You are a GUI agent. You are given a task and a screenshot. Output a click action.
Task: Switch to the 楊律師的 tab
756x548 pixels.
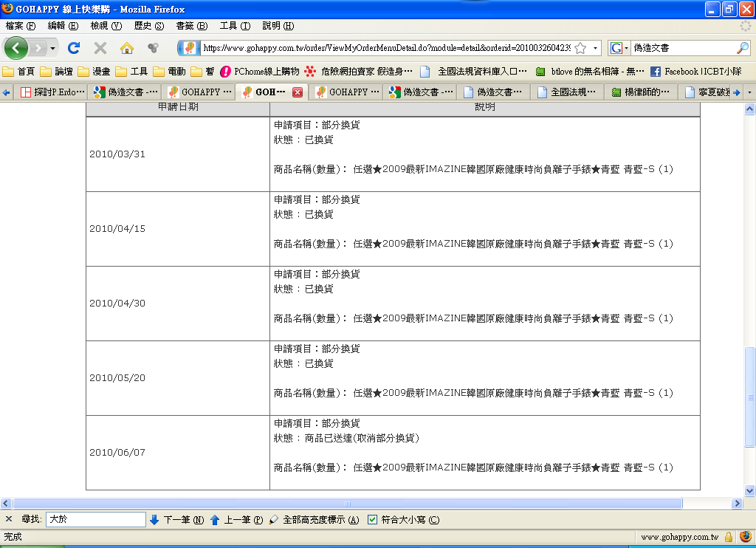[x=639, y=92]
